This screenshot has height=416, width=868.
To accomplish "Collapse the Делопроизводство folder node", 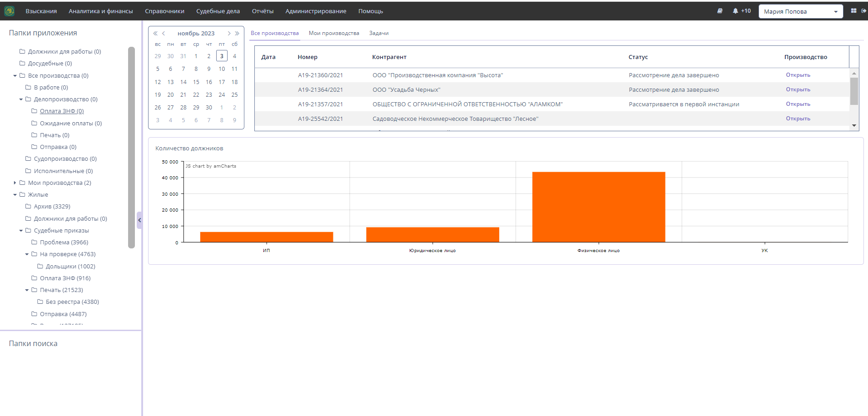I will (x=21, y=99).
